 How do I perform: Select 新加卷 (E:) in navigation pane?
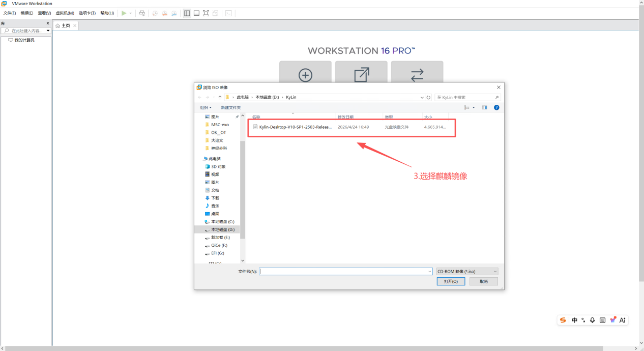tap(217, 238)
